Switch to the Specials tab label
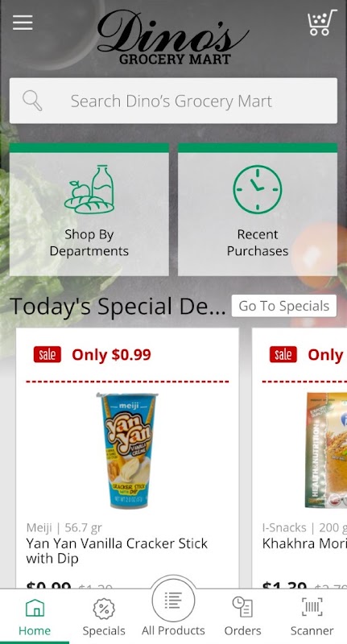Screen dimensions: 347x644 tap(104, 630)
